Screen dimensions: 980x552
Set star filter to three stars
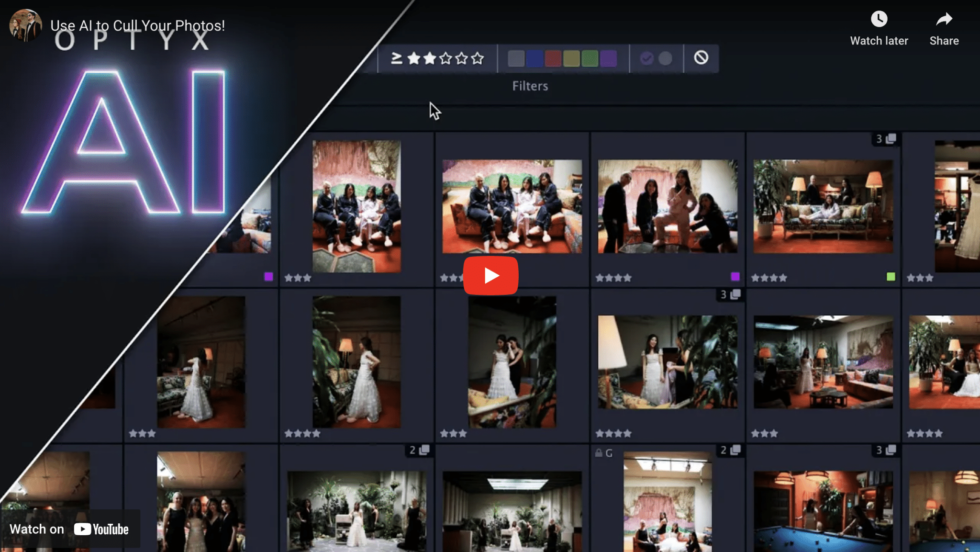pyautogui.click(x=445, y=58)
